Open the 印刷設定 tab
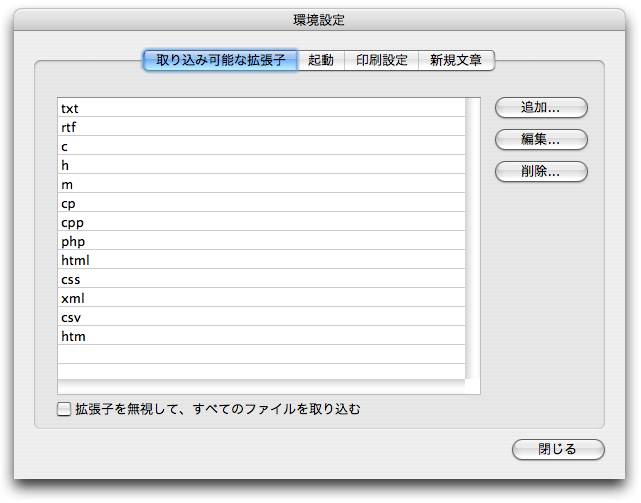641x503 pixels. [x=382, y=60]
